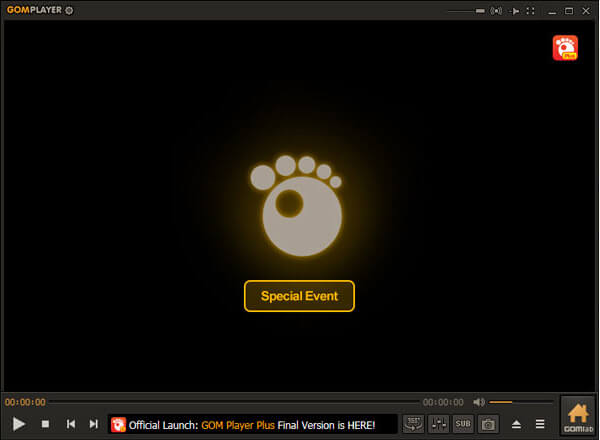
Task: Click total duration time display
Action: (443, 402)
